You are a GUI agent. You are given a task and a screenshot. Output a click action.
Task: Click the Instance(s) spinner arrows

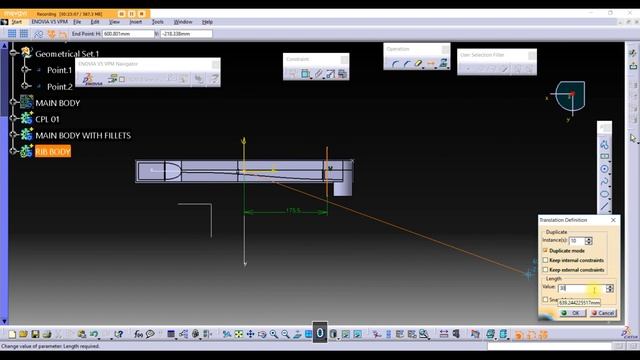pos(589,241)
